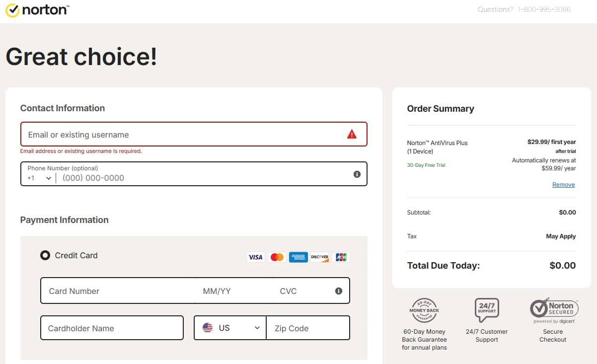Click the JCB card icon

click(341, 257)
